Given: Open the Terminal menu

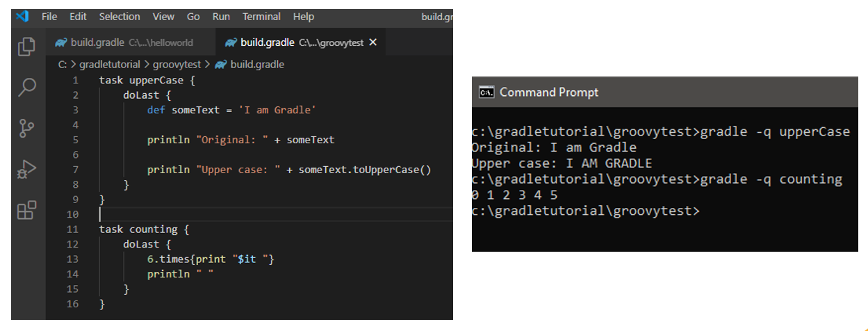Looking at the screenshot, I should [x=261, y=16].
